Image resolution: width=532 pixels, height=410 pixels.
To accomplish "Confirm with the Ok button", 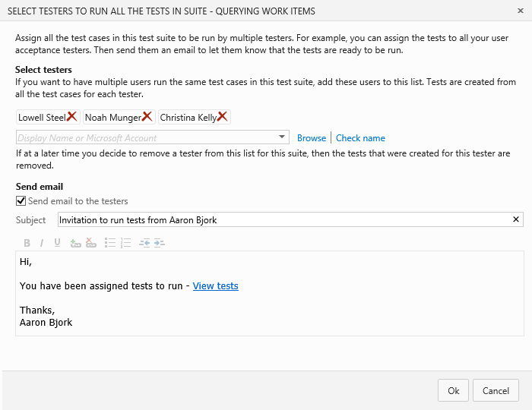I will (x=453, y=390).
